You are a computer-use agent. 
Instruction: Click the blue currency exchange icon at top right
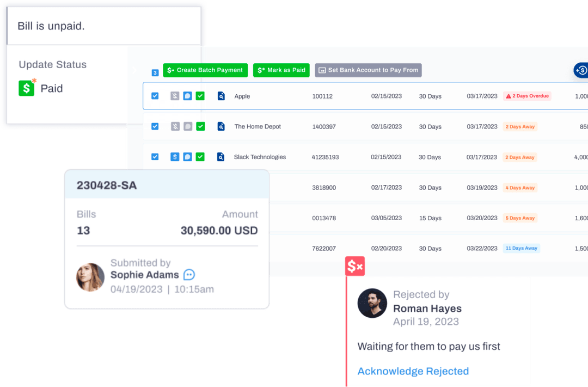(581, 70)
